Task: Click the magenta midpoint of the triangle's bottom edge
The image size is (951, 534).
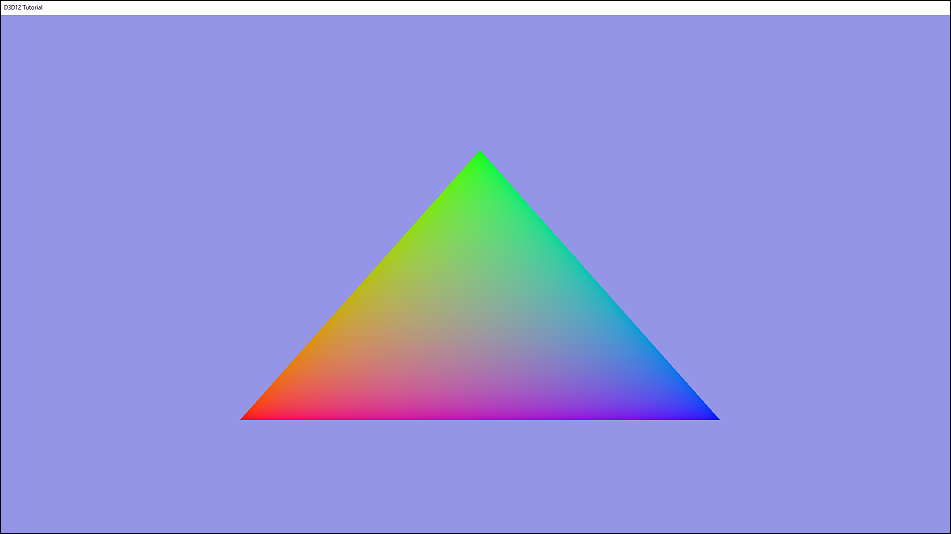Action: tap(480, 412)
